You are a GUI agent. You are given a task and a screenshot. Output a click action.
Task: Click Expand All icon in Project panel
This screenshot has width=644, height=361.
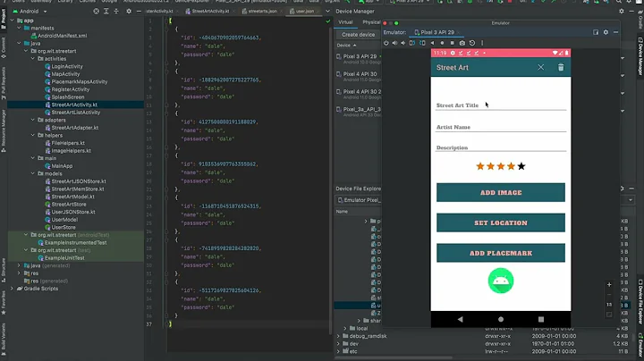coord(106,11)
